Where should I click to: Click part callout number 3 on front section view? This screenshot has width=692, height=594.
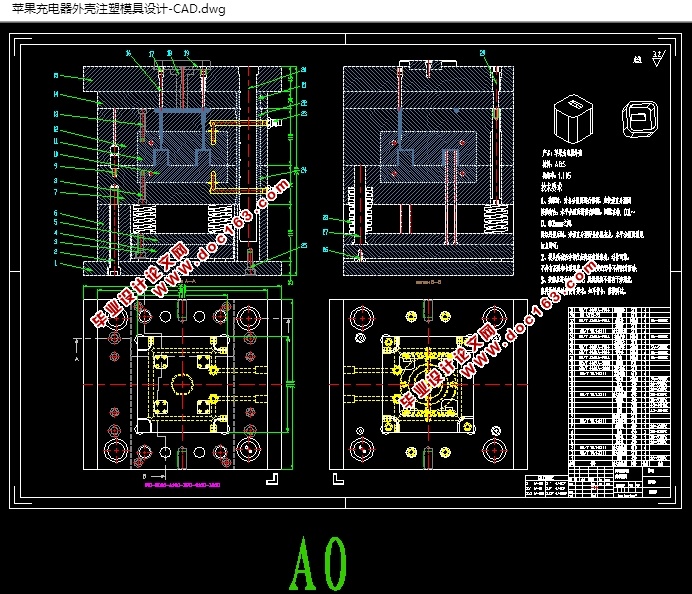pos(56,242)
